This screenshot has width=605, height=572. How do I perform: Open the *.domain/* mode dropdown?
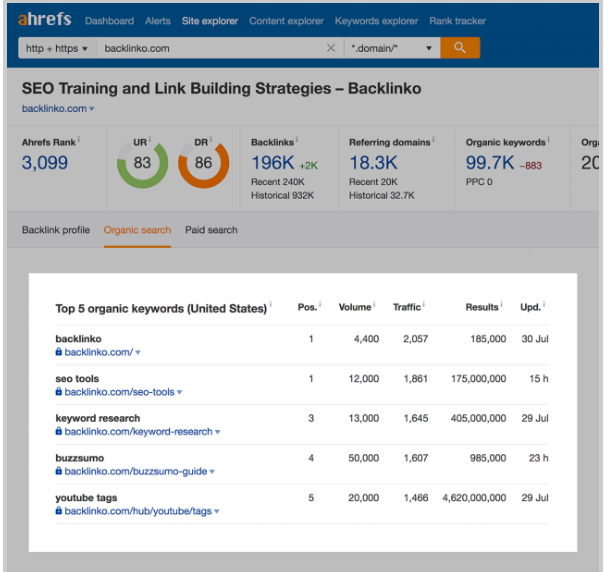point(392,48)
